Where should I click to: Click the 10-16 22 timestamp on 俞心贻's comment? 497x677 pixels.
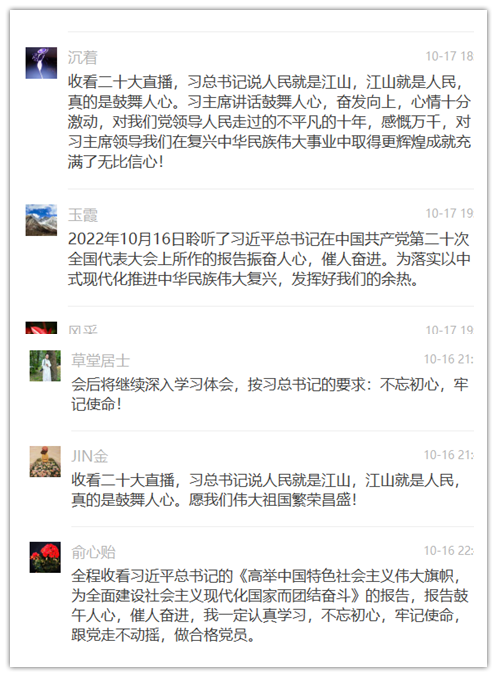[x=448, y=550]
